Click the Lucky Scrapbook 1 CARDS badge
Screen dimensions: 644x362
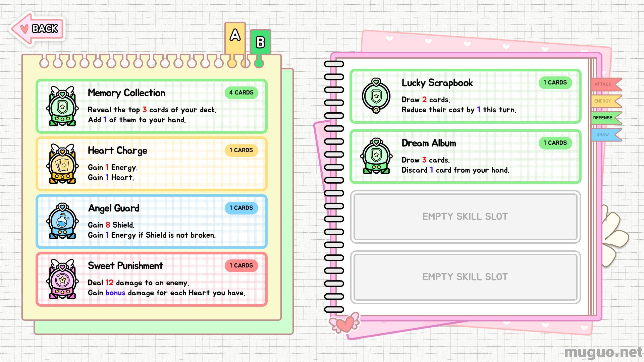pos(555,82)
